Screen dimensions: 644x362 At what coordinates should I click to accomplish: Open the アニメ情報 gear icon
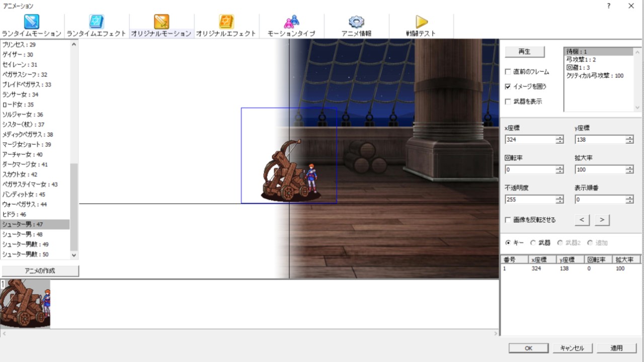click(x=356, y=22)
